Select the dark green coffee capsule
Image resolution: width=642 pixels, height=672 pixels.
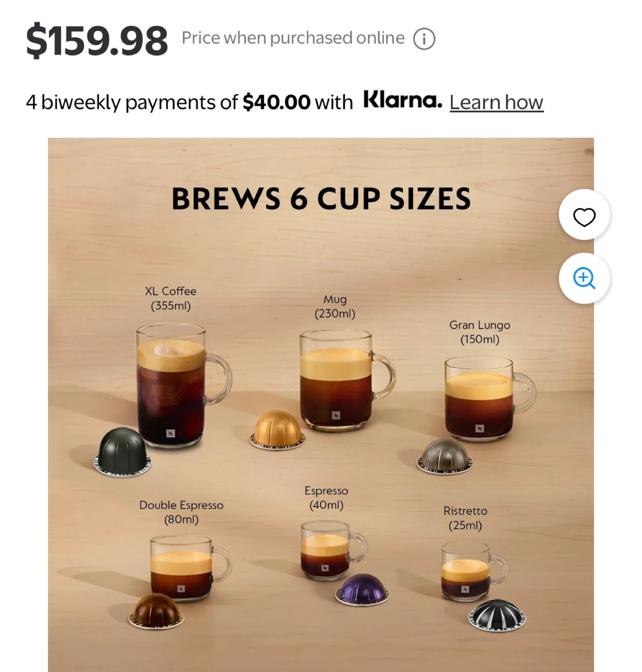122,451
